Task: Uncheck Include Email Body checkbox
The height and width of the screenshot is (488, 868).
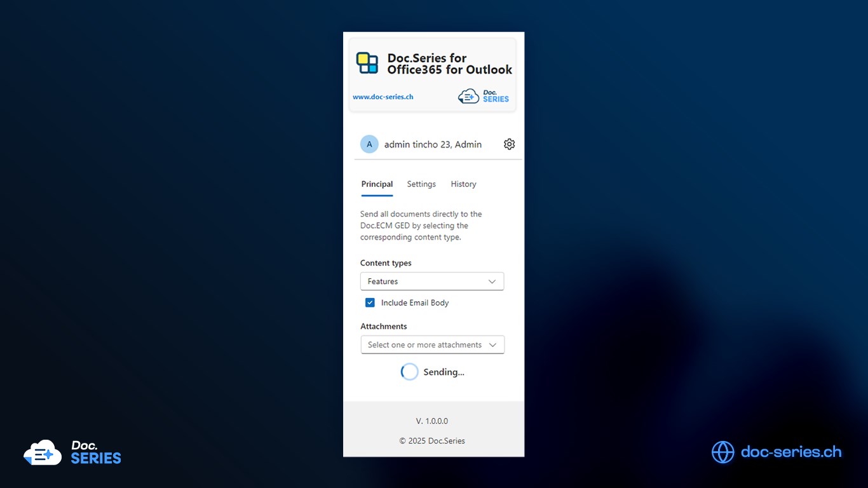Action: pyautogui.click(x=370, y=302)
